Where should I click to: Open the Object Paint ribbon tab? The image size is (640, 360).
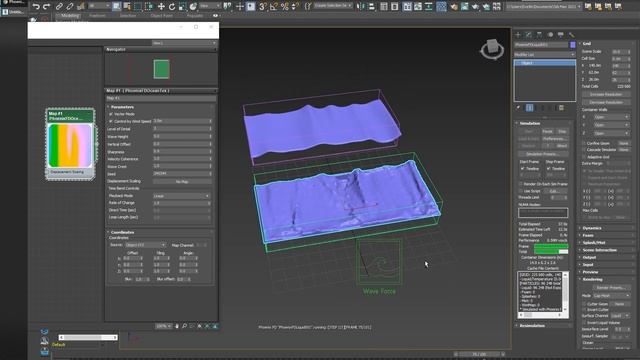[x=161, y=16]
